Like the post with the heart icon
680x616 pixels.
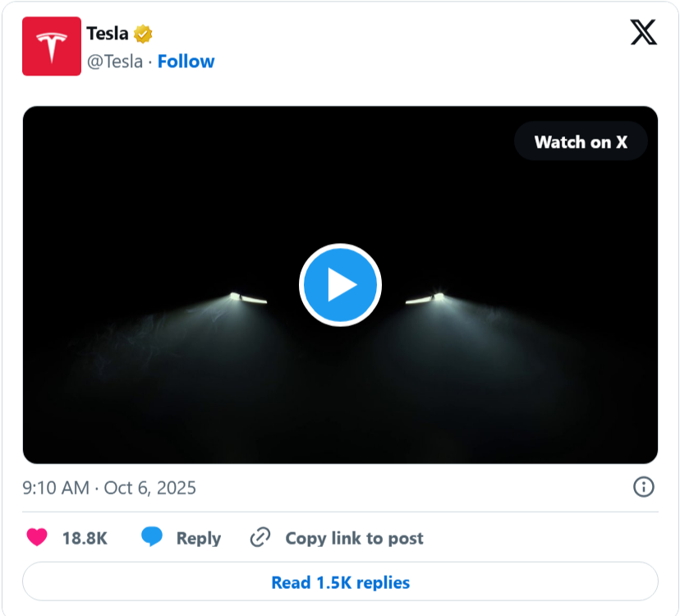(x=37, y=538)
